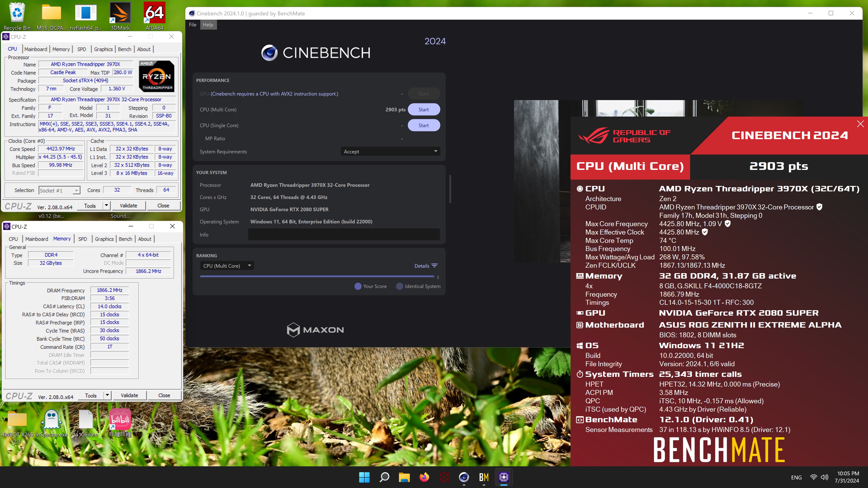Click Validate in the upper CPU-Z window

pyautogui.click(x=128, y=205)
